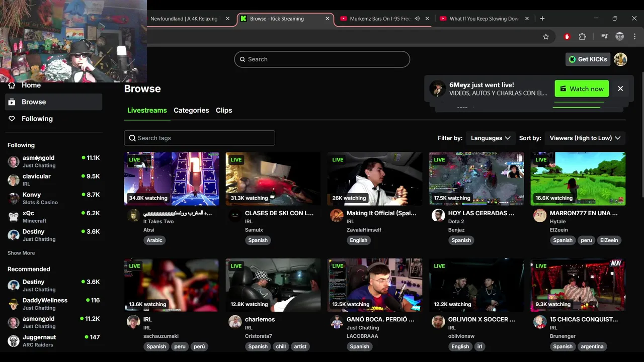Click asmongold's avatar in the Following list
Image resolution: width=644 pixels, height=362 pixels.
(x=14, y=161)
